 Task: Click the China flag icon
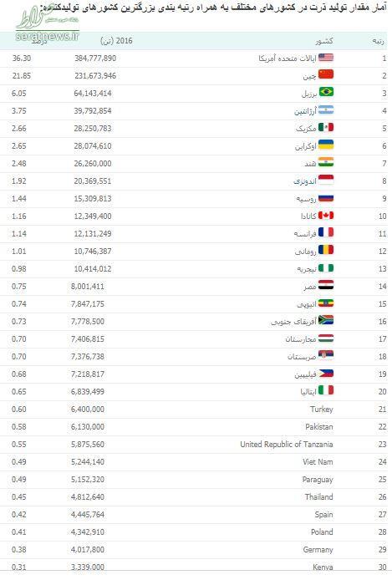point(326,74)
